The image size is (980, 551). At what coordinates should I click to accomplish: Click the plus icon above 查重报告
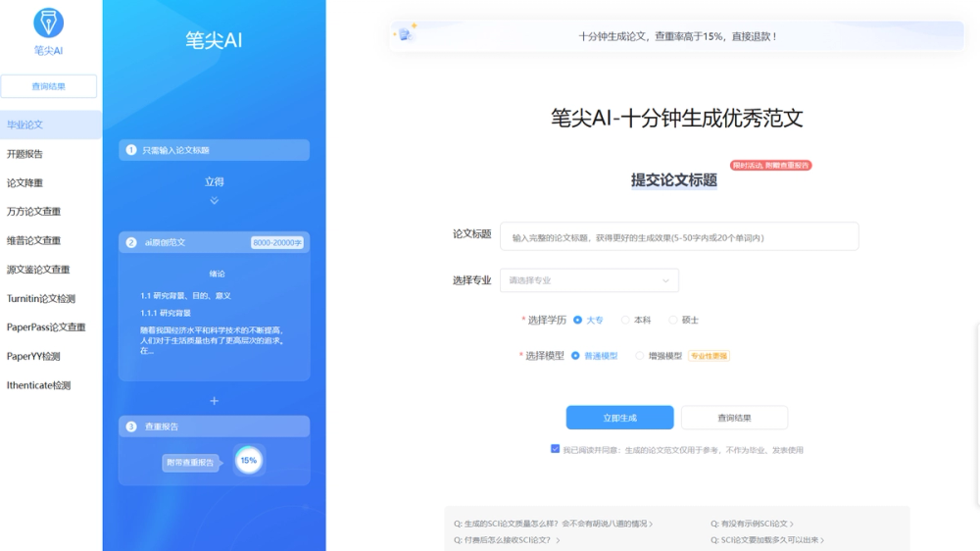(x=215, y=401)
